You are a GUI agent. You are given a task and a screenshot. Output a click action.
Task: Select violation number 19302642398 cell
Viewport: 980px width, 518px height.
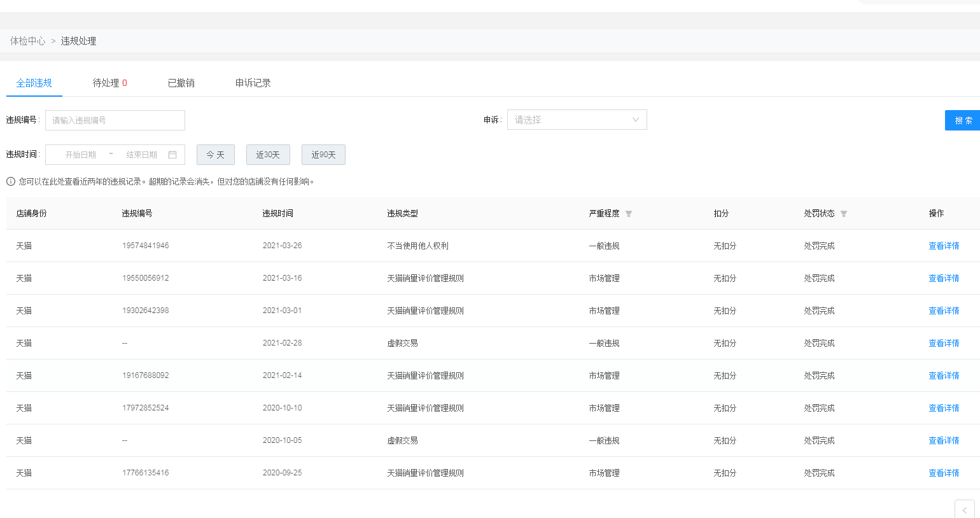146,311
